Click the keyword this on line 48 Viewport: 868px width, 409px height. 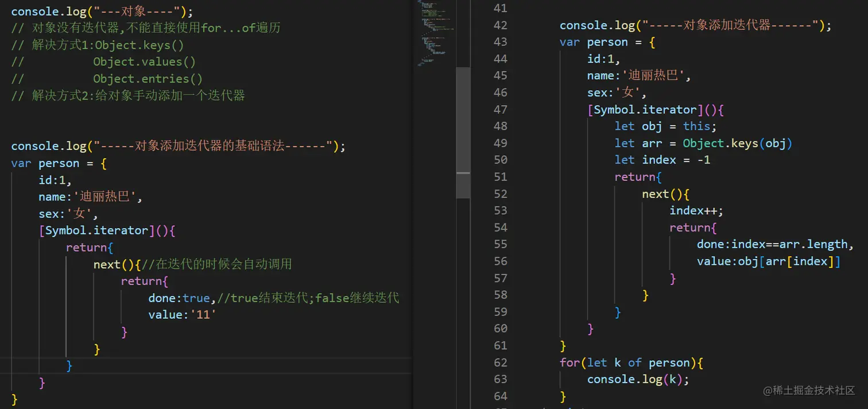tap(697, 126)
